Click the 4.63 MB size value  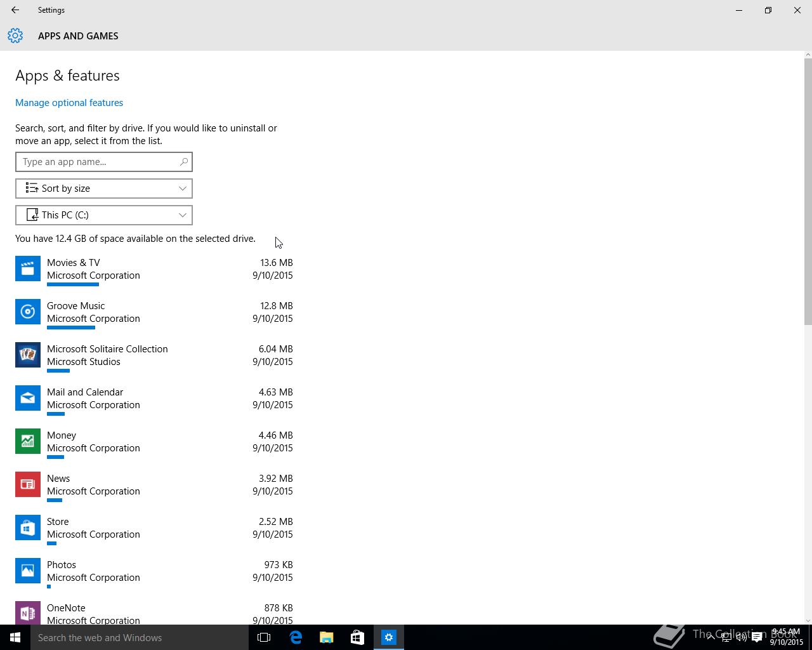[x=275, y=392]
